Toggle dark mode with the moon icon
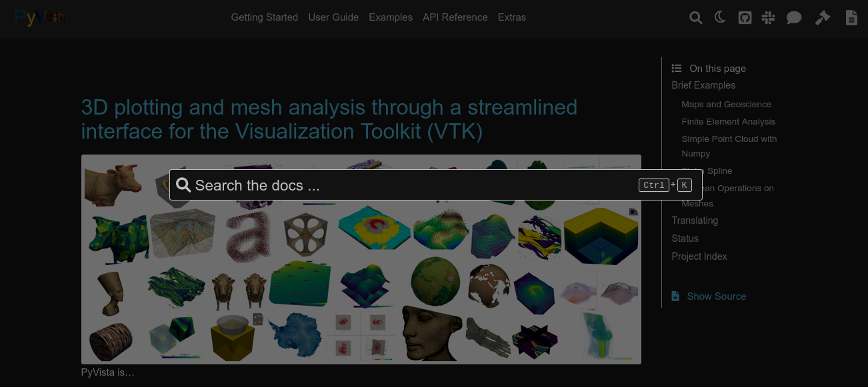This screenshot has width=868, height=387. click(720, 17)
